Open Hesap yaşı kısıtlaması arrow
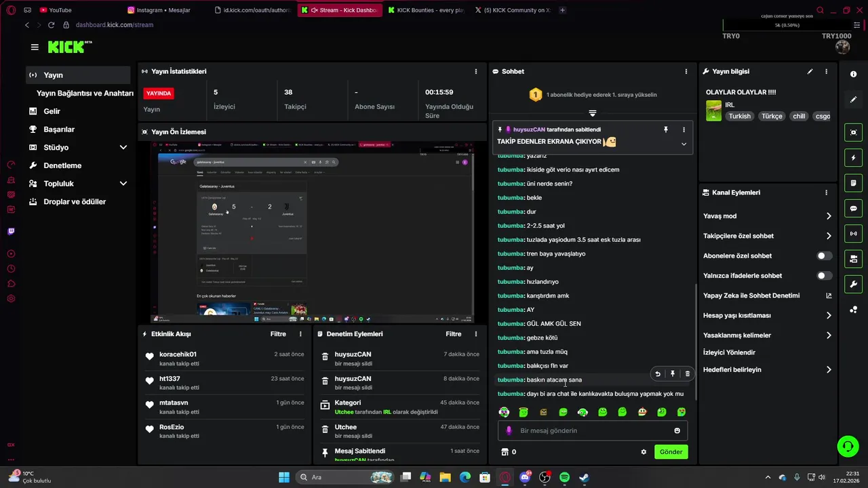Screen dimensions: 868x488 click(x=829, y=315)
